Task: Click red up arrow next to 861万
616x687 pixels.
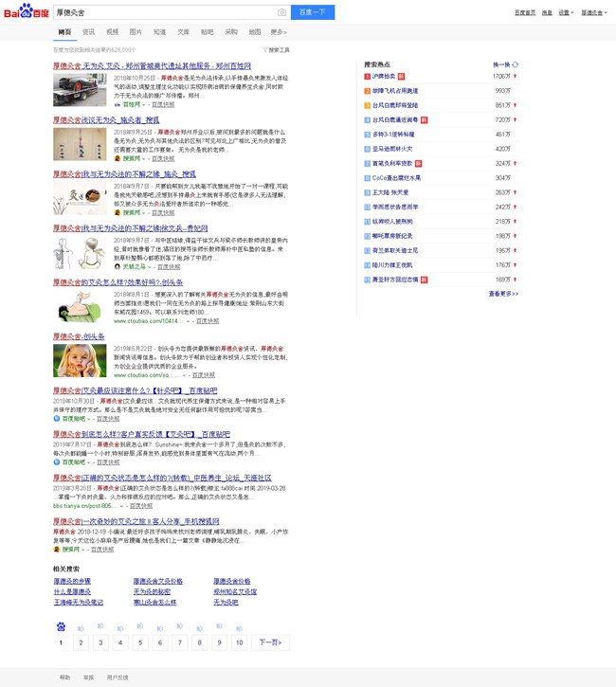Action: [516, 105]
